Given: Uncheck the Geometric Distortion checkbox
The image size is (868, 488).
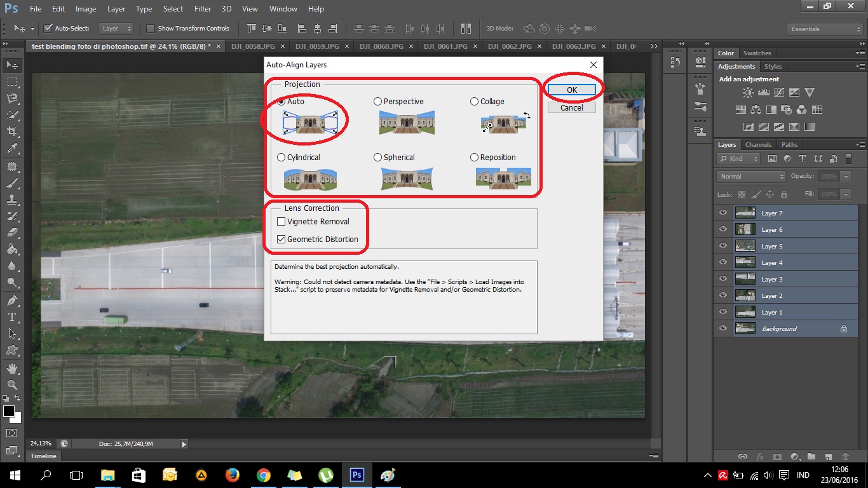Looking at the screenshot, I should coord(281,240).
